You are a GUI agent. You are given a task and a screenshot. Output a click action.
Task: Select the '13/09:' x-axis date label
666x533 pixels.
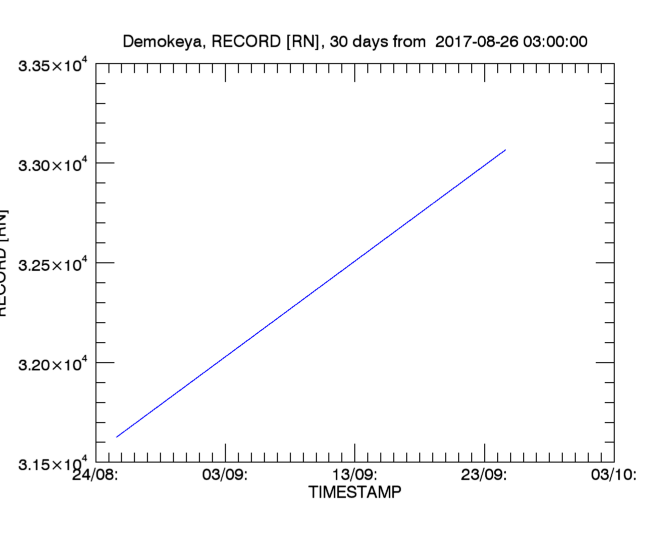[355, 476]
